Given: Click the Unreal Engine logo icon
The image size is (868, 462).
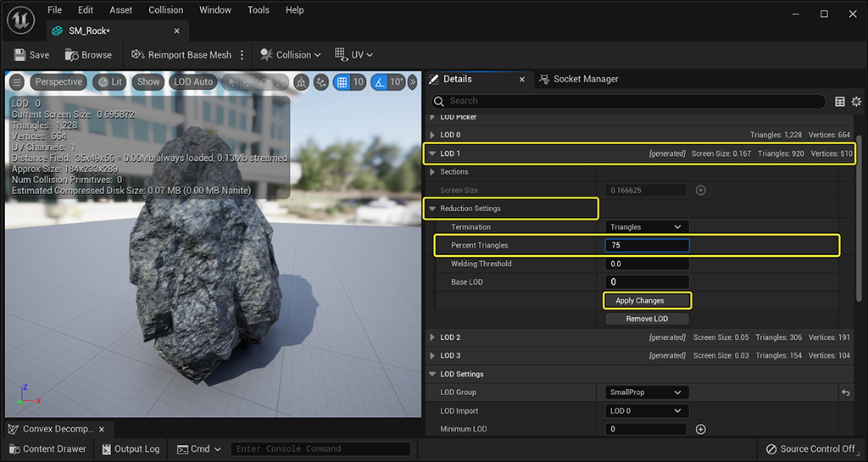Looking at the screenshot, I should coord(21,20).
